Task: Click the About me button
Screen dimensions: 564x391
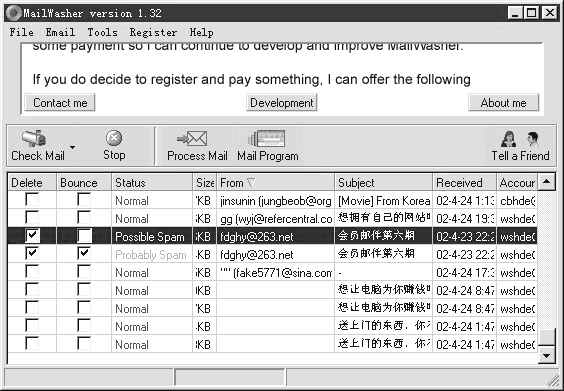Action: pos(504,103)
